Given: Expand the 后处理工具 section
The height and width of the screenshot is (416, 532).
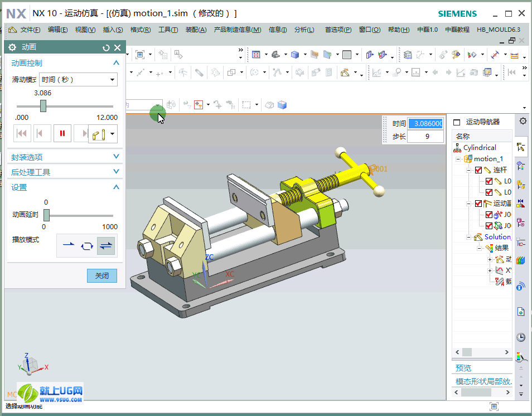Looking at the screenshot, I should tap(116, 171).
